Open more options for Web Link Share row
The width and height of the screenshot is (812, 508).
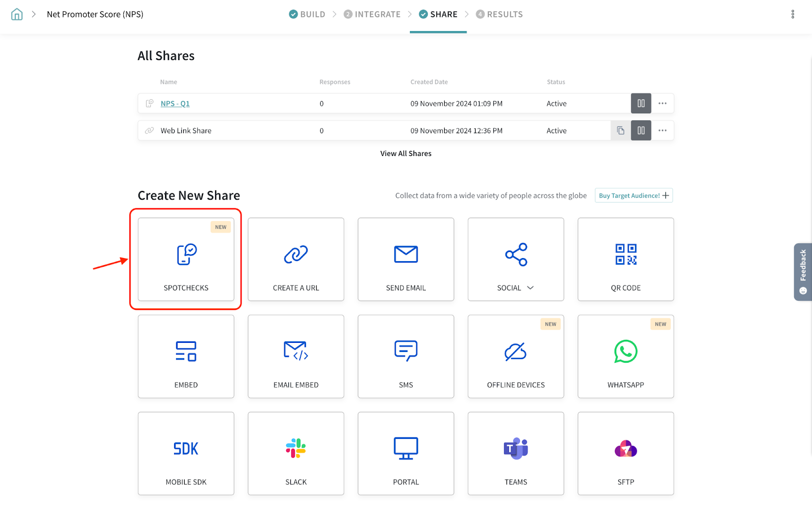click(x=662, y=131)
